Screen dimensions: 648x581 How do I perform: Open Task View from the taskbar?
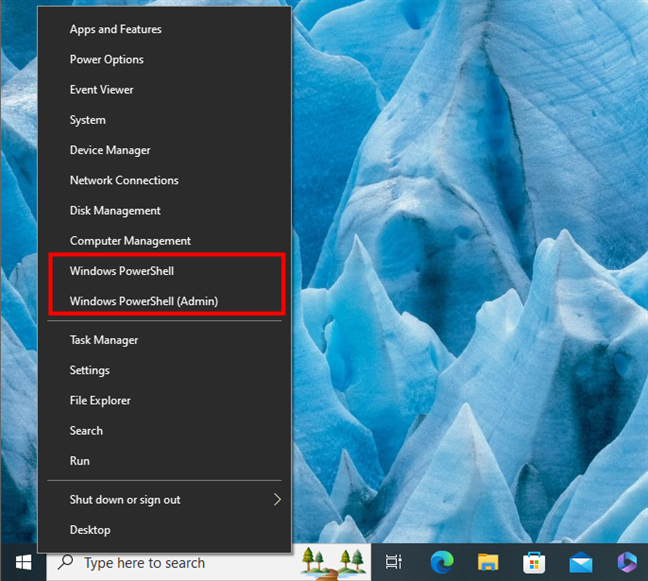point(393,562)
